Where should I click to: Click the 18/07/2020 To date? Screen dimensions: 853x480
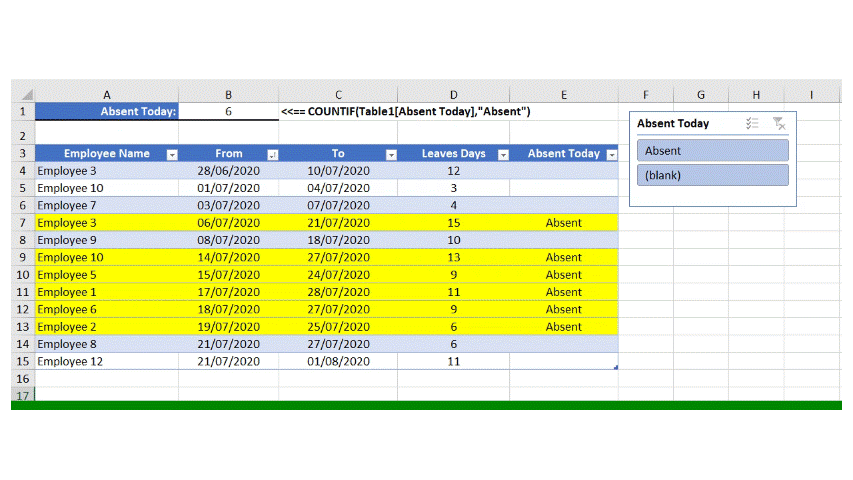point(338,240)
